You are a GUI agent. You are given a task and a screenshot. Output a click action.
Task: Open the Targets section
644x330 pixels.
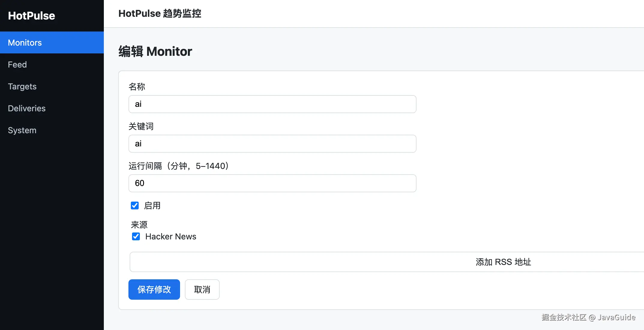coord(52,86)
